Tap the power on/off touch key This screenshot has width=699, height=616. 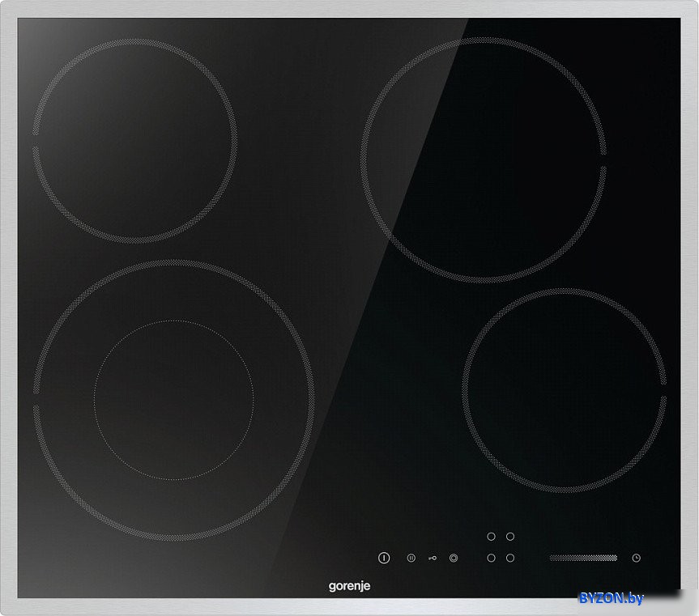(x=384, y=558)
